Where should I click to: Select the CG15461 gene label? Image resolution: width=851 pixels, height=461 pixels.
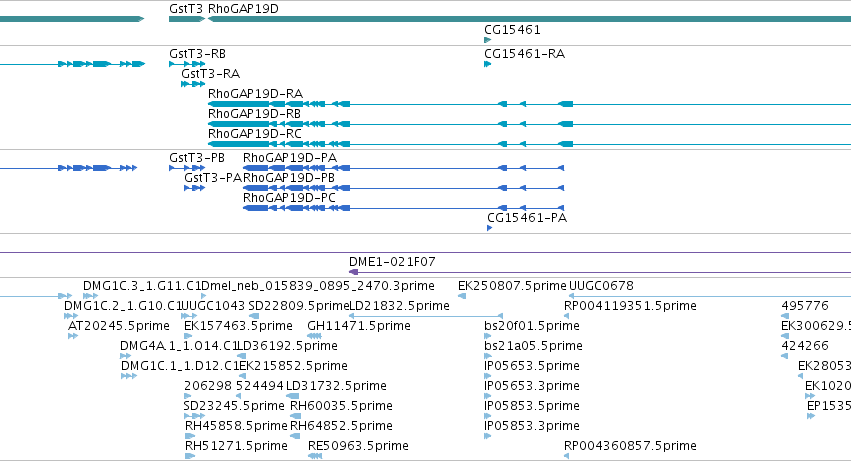[x=512, y=30]
